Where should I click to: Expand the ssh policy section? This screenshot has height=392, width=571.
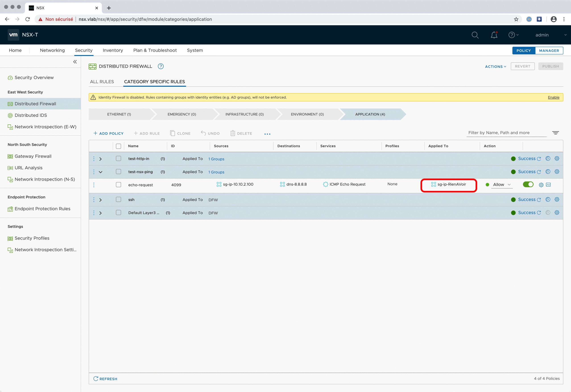pyautogui.click(x=100, y=200)
